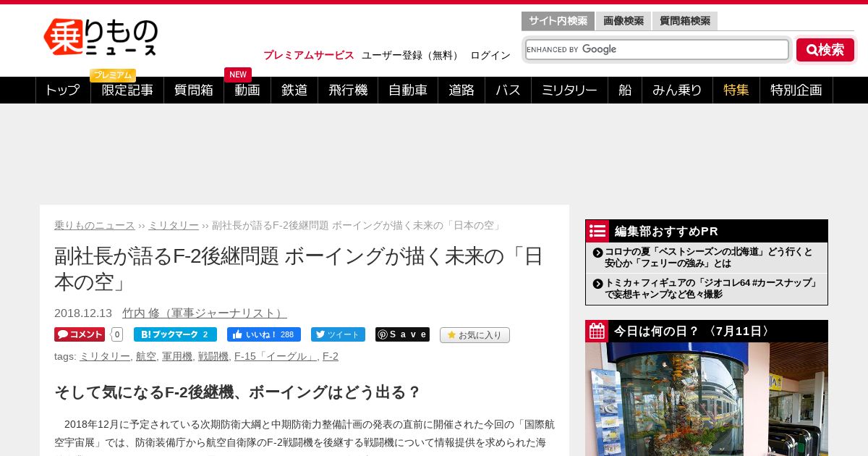Open the 特別企画 navigation item
868x456 pixels.
(x=796, y=90)
